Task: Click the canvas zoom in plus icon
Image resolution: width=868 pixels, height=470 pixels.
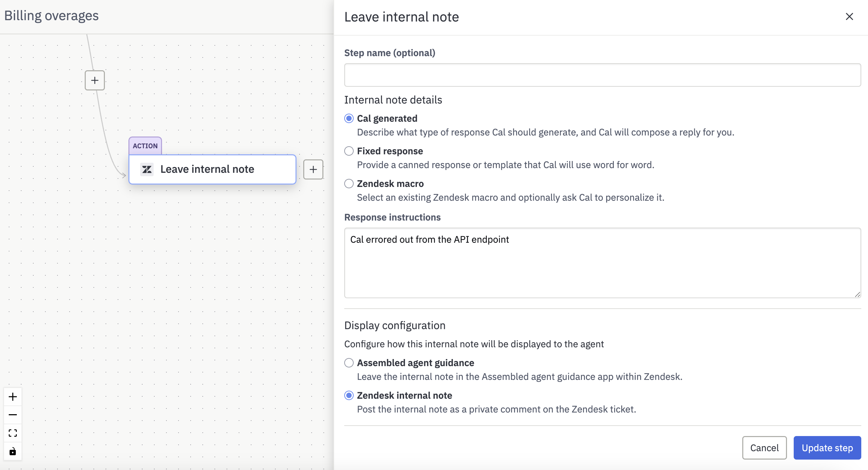Action: [13, 397]
